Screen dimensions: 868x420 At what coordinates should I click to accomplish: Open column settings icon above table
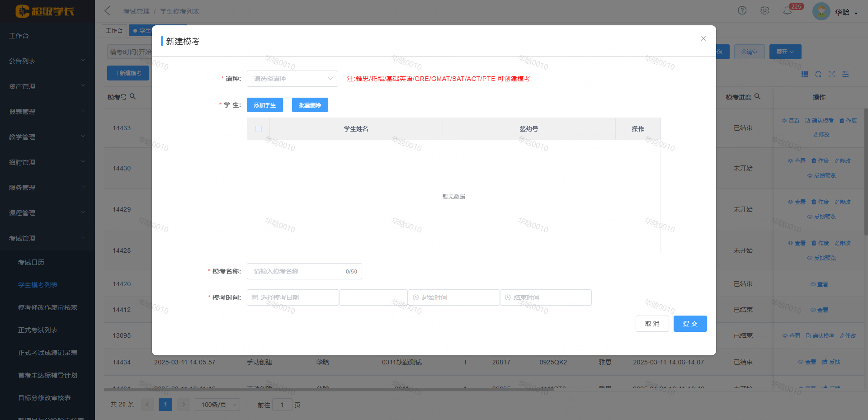click(845, 74)
